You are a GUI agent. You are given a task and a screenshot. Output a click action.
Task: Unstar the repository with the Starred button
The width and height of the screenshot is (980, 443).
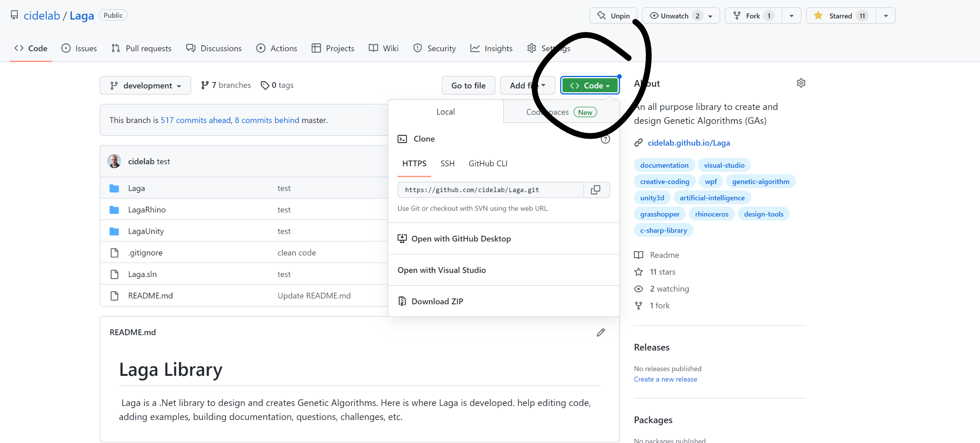[840, 16]
